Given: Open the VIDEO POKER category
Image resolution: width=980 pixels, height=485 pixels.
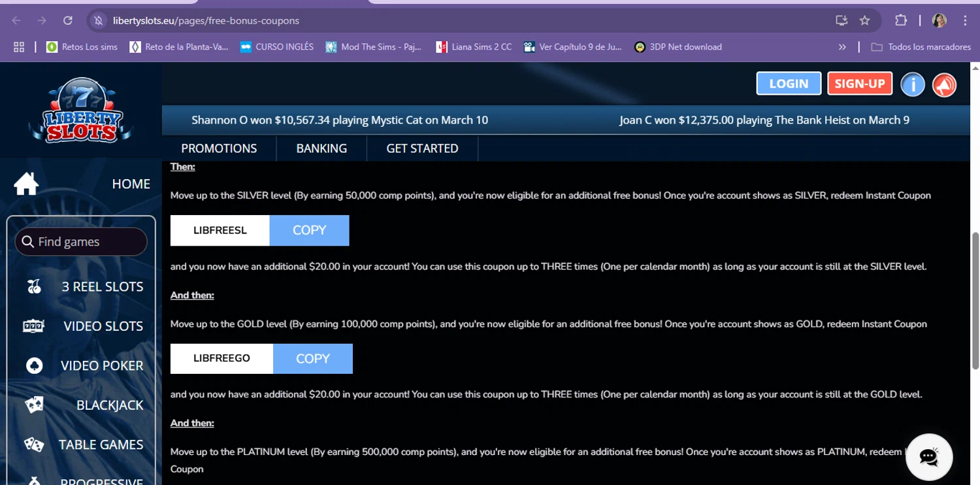Looking at the screenshot, I should [101, 365].
